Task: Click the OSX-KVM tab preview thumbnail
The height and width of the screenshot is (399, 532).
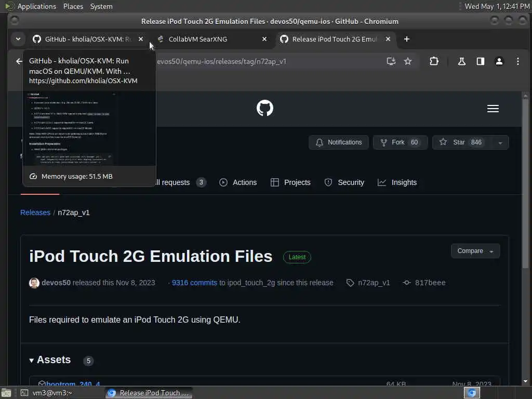Action: tap(89, 128)
